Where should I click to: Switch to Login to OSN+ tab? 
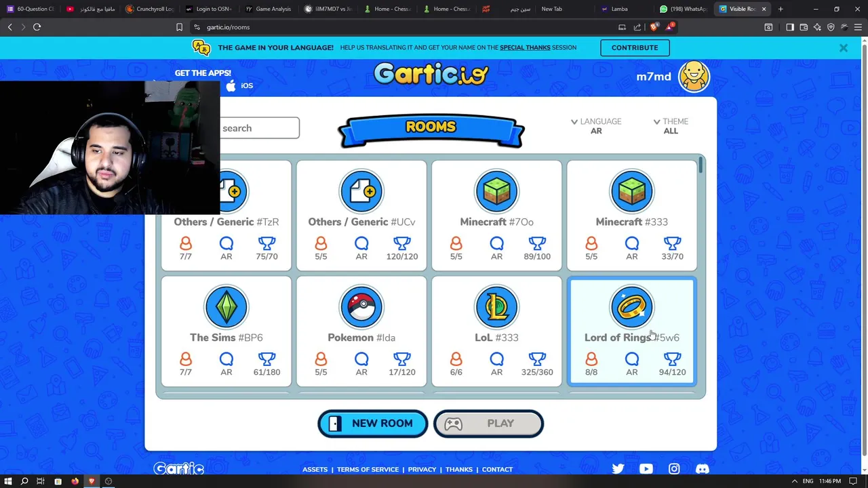tap(209, 9)
